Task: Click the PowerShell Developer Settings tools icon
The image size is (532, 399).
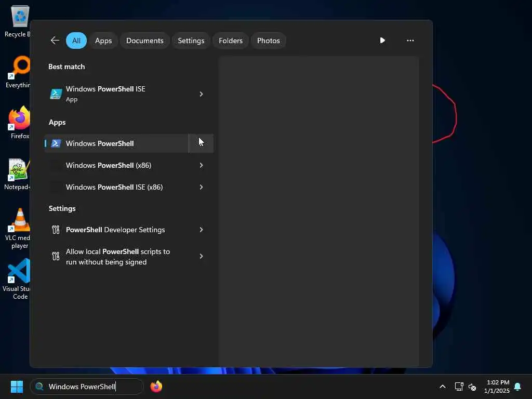Action: 56,230
